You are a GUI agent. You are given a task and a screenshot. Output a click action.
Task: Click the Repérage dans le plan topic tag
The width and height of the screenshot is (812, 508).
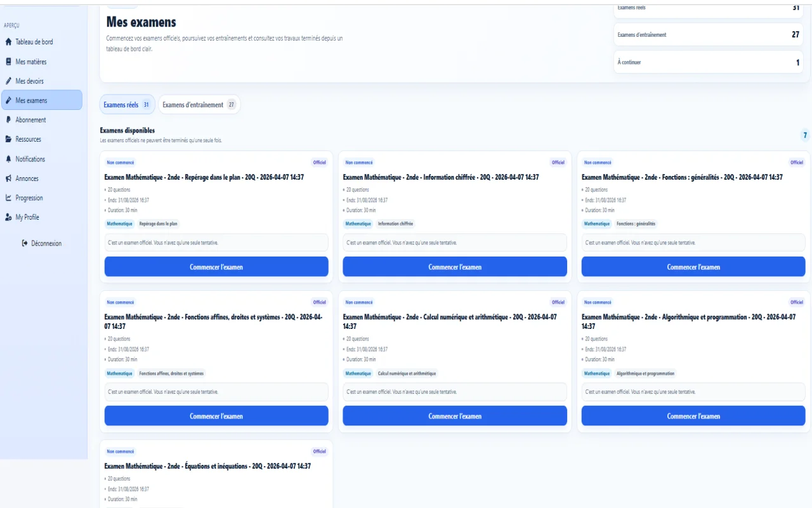tap(159, 224)
